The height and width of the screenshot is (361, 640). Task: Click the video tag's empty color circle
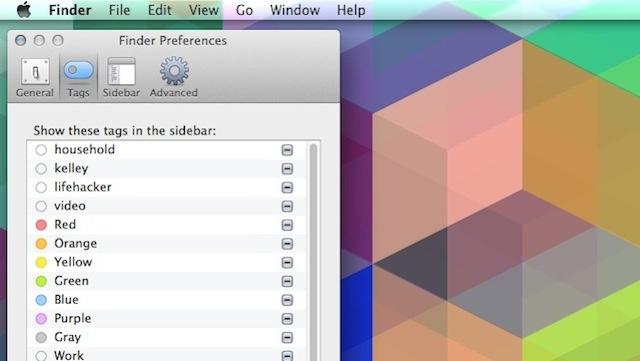coord(41,206)
